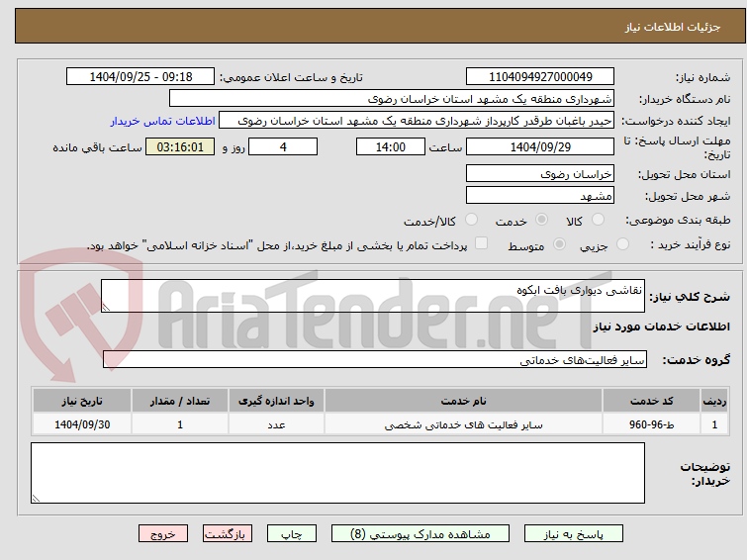
Task: Click the تاریخ نیاز column header
Action: 82,401
